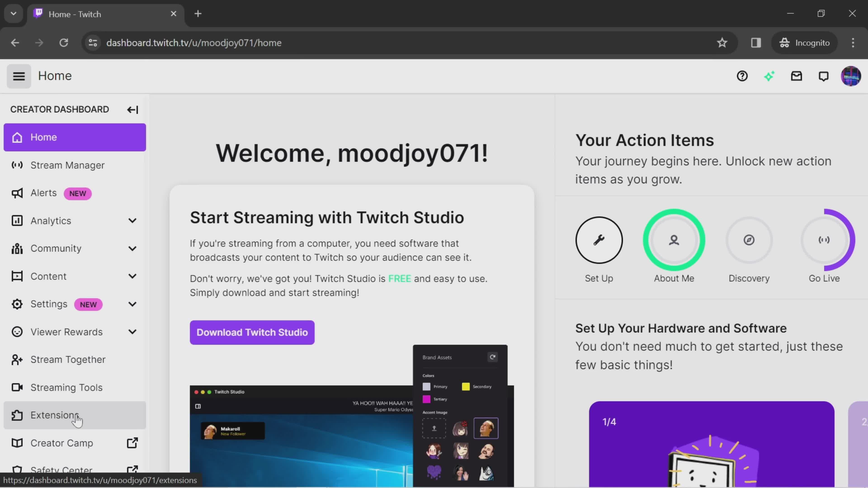Open Creator Camp link
Screen dimensions: 868x488
tap(74, 443)
